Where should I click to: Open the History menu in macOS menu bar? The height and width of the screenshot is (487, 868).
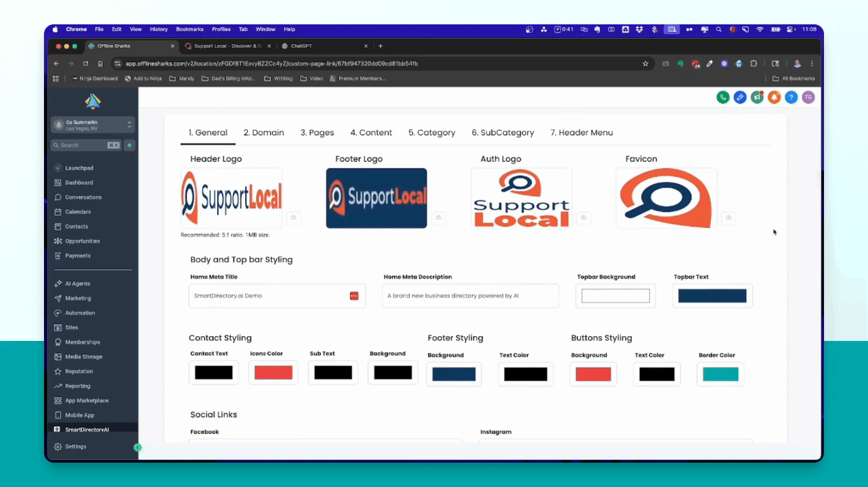point(158,30)
